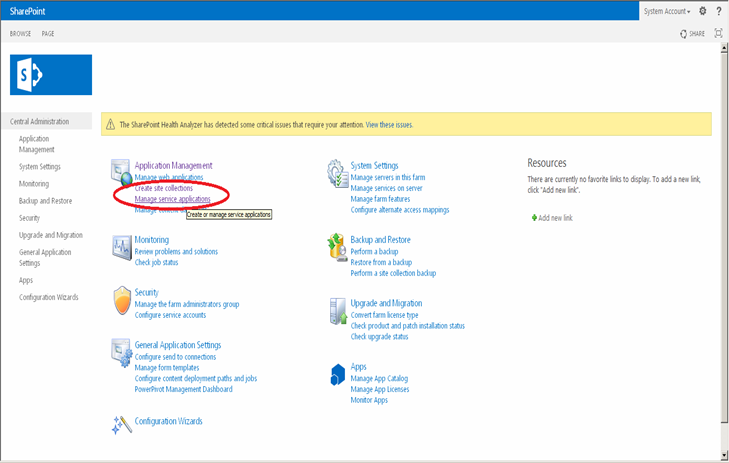Select Upgrade and Migration in left navigation

point(51,235)
